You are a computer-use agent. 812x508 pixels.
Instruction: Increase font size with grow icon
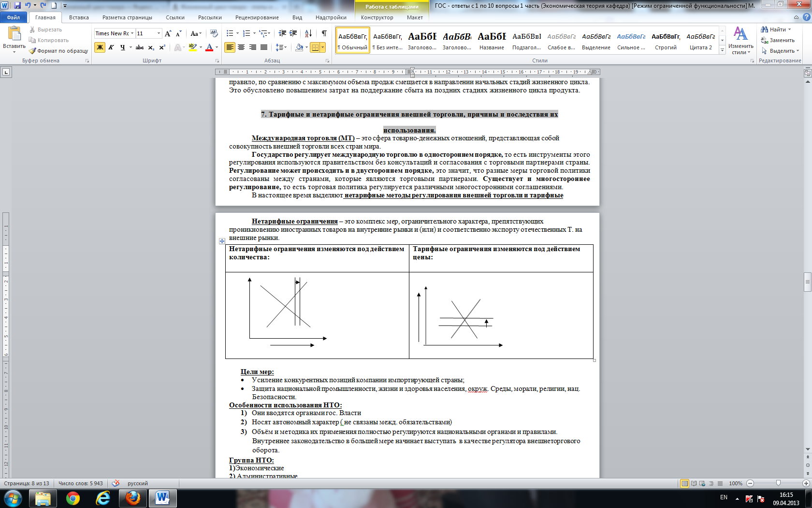click(168, 33)
